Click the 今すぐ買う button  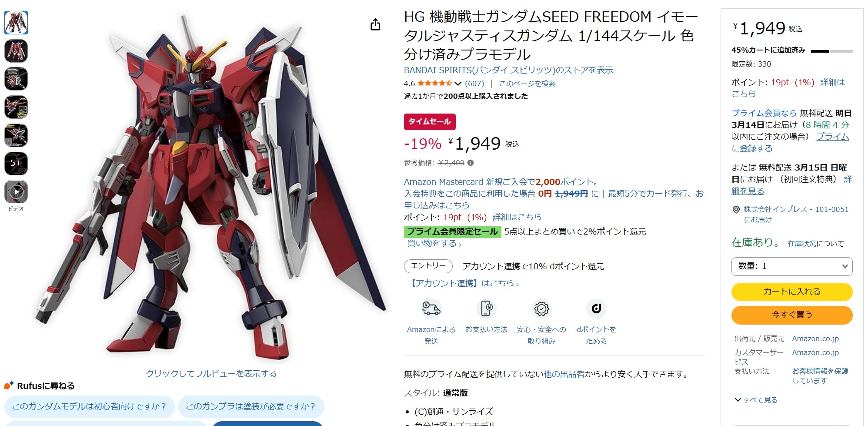pyautogui.click(x=792, y=315)
